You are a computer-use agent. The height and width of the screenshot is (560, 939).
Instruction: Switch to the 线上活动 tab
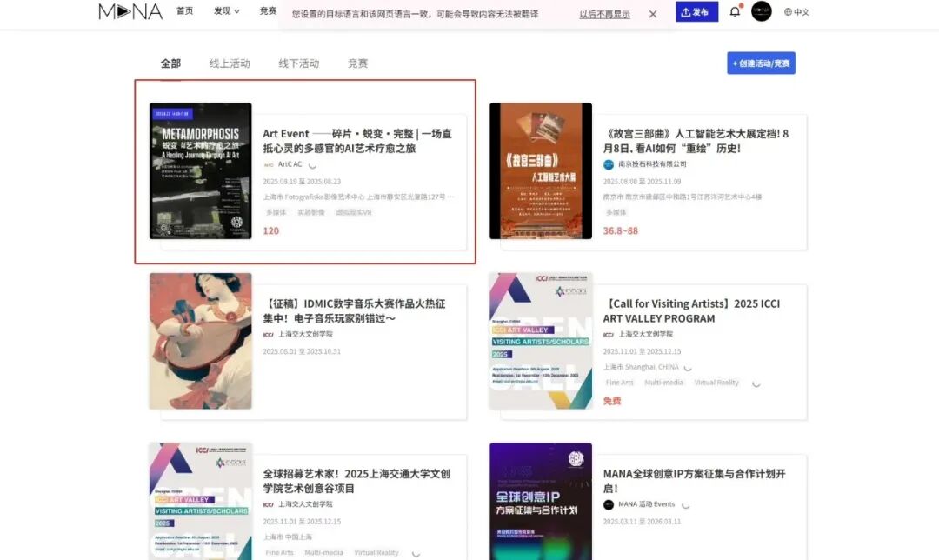point(230,63)
